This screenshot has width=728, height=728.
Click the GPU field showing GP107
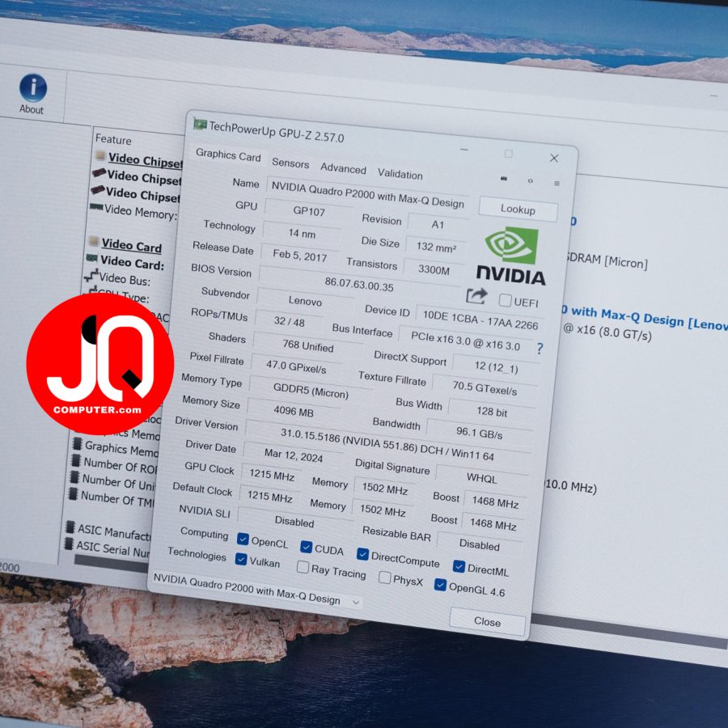[309, 211]
